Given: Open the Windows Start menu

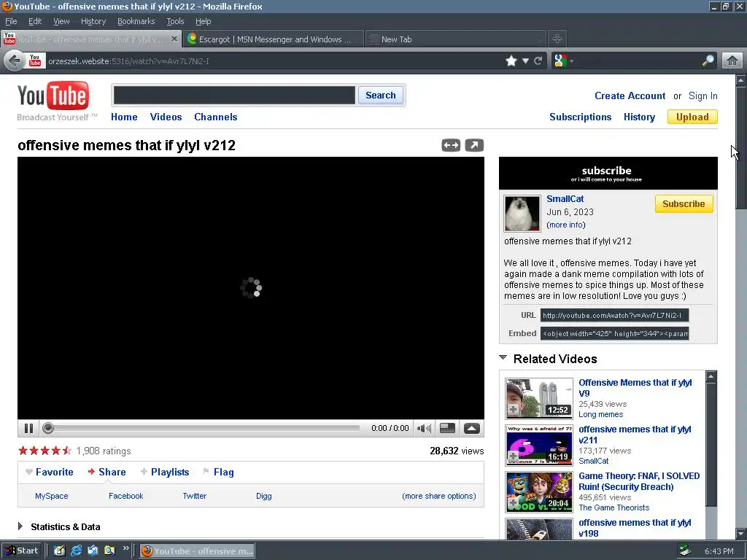Looking at the screenshot, I should click(x=21, y=551).
